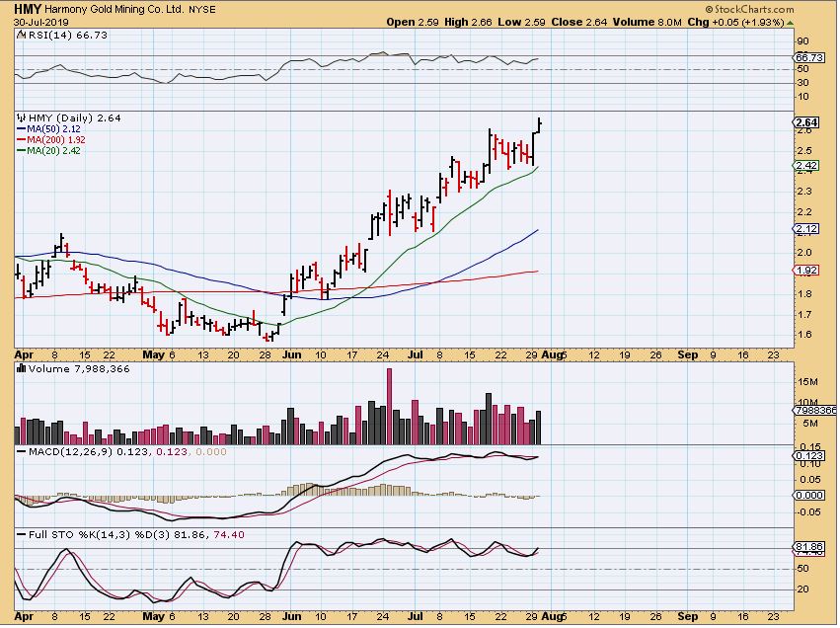Click the MA(200) 1.92 legend text
This screenshot has height=628, width=840.
pos(56,140)
